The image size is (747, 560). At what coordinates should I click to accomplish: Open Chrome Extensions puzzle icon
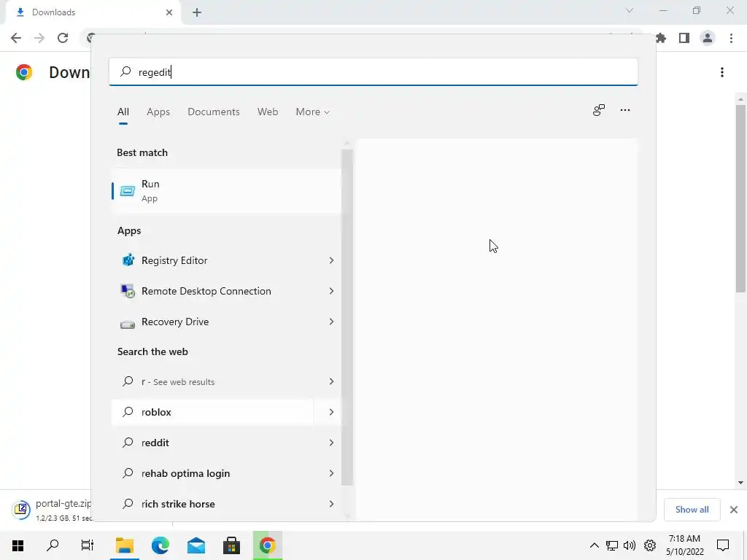coord(661,38)
